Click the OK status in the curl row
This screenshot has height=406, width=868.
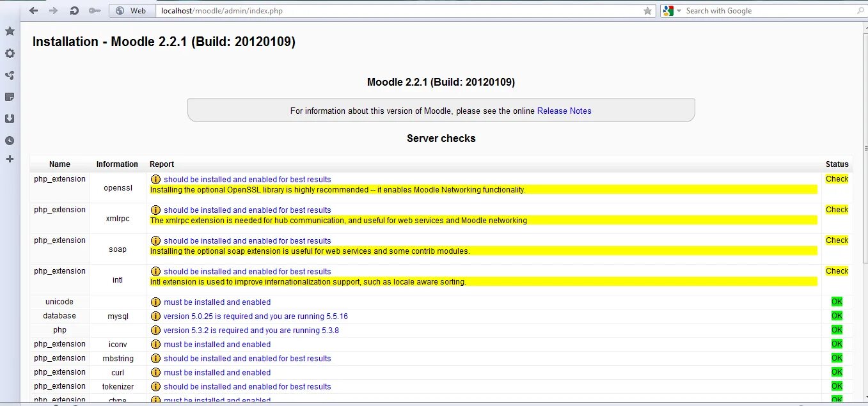pos(837,372)
